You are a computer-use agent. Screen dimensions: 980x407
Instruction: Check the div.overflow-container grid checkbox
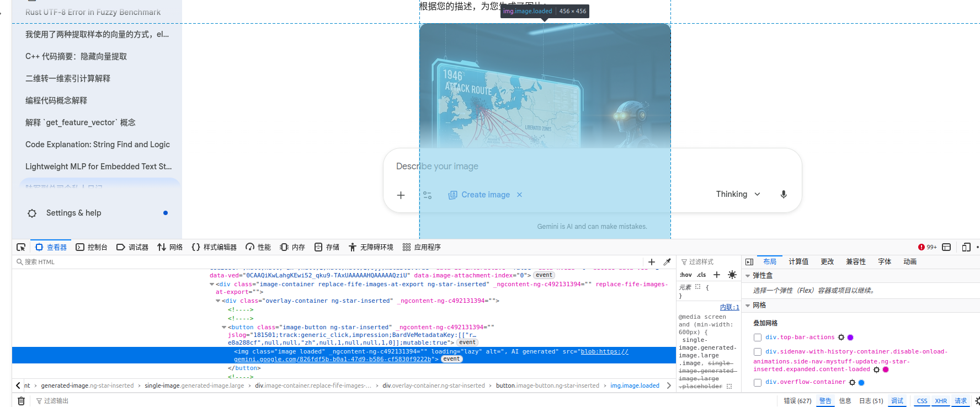(x=758, y=382)
